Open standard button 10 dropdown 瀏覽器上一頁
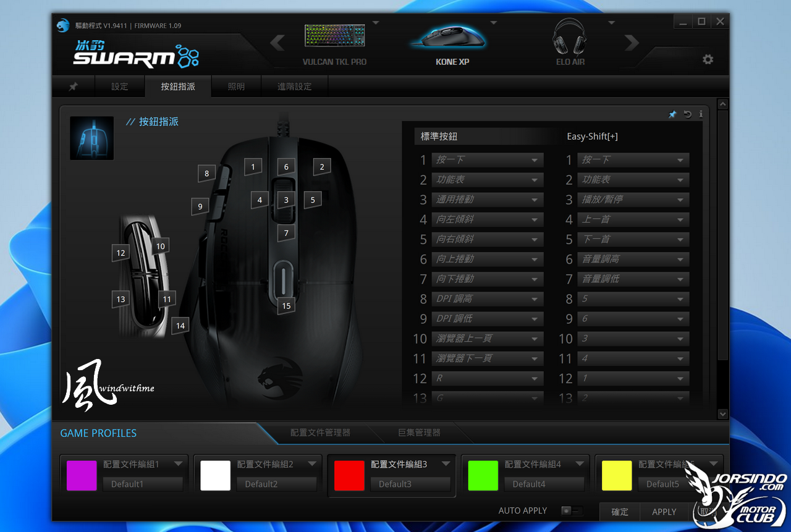Viewport: 791px width, 532px height. point(488,339)
